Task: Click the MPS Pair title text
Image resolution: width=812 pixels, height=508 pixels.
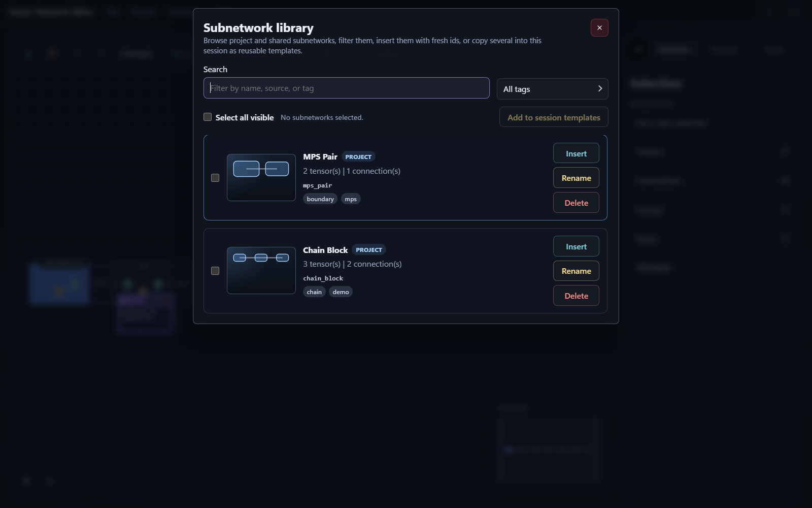Action: tap(320, 156)
